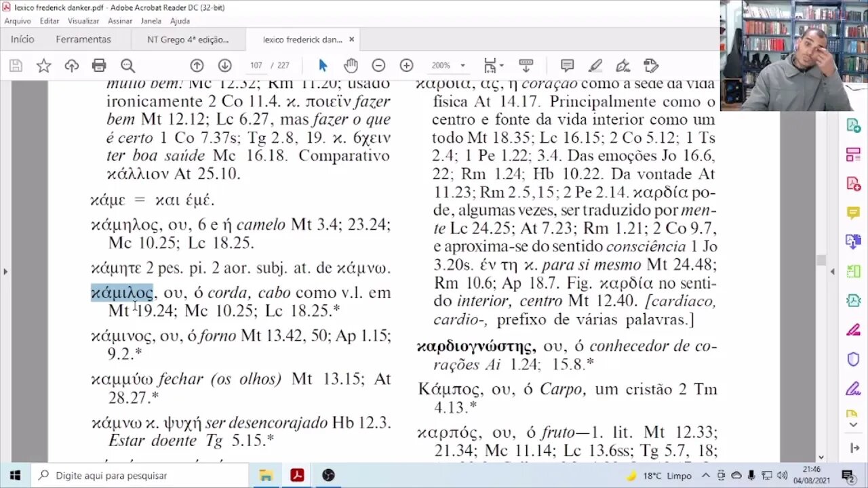868x488 pixels.
Task: Switch to the Início tab
Action: (x=22, y=39)
